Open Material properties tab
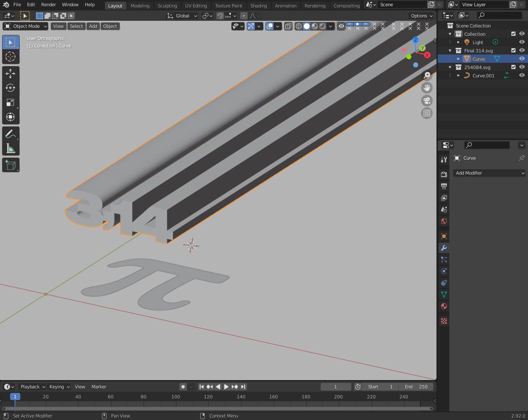528x420 pixels. (x=444, y=306)
